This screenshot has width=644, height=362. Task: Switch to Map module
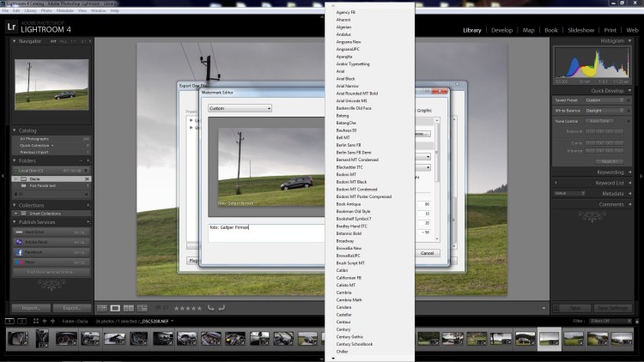pos(529,30)
